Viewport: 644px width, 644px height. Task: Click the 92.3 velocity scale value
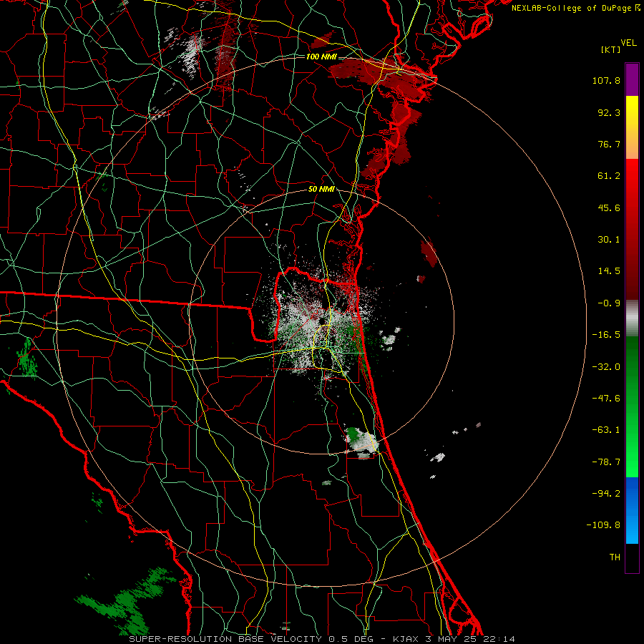tap(609, 112)
